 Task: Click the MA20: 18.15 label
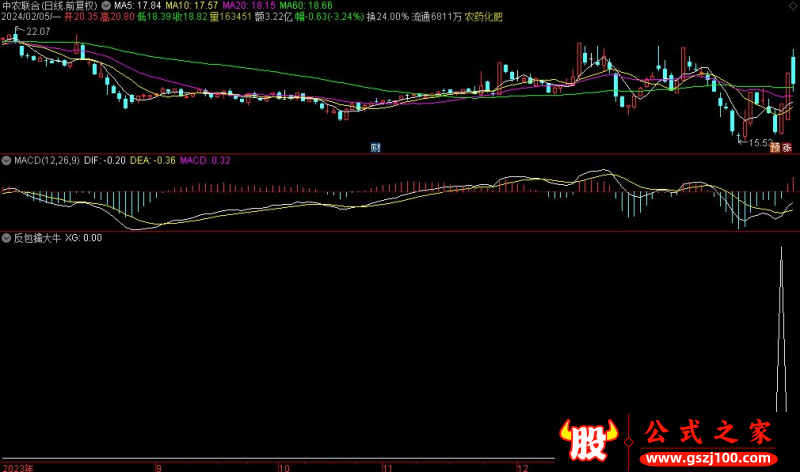(249, 6)
